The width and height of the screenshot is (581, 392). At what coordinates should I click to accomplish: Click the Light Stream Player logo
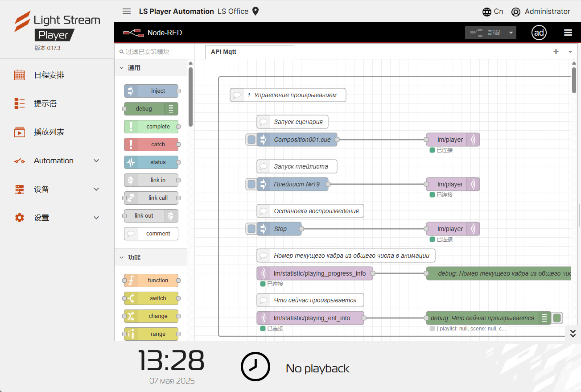click(57, 26)
